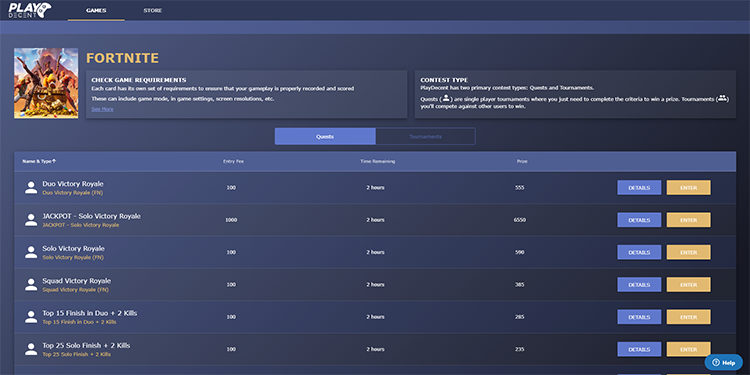This screenshot has width=750, height=375.
Task: Click the Check Game Requirements heading
Action: [x=139, y=80]
